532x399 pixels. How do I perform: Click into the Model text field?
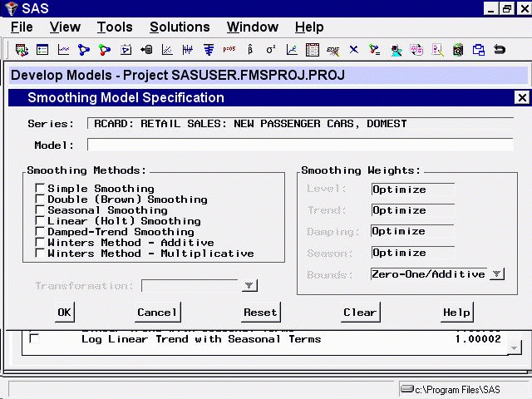(x=300, y=145)
